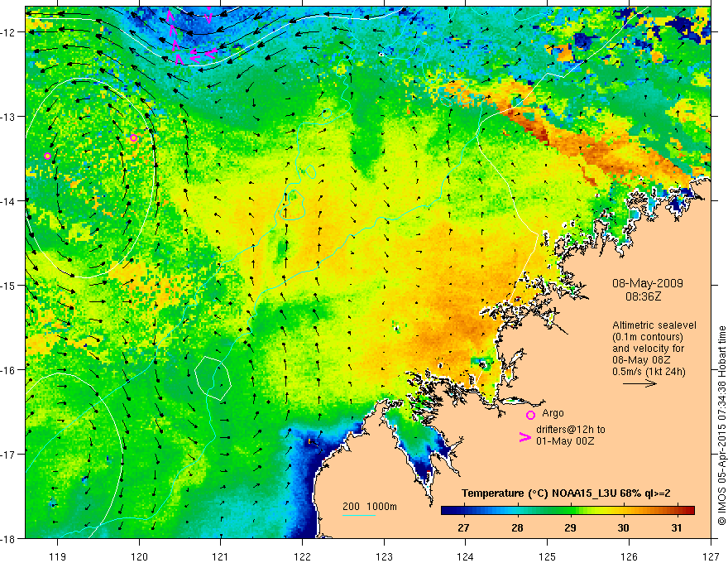Click the '(0.1m contours)' text

(648, 337)
